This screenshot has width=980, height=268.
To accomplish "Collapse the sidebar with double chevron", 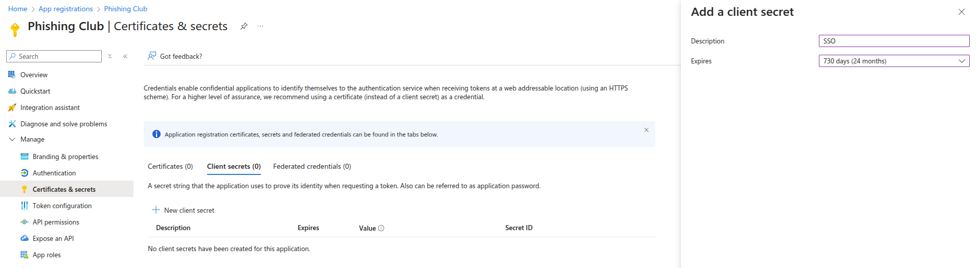I will tap(125, 56).
